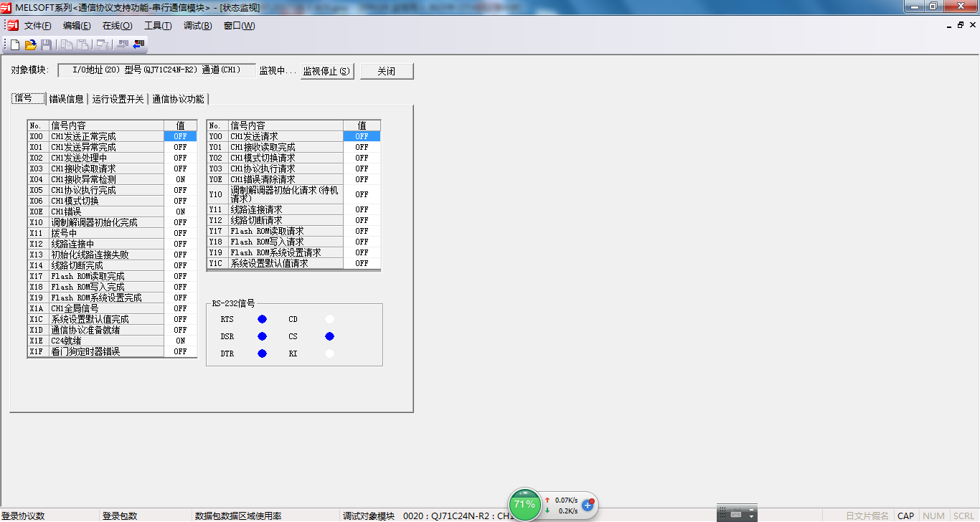Open the 调试(B) menu

[197, 26]
